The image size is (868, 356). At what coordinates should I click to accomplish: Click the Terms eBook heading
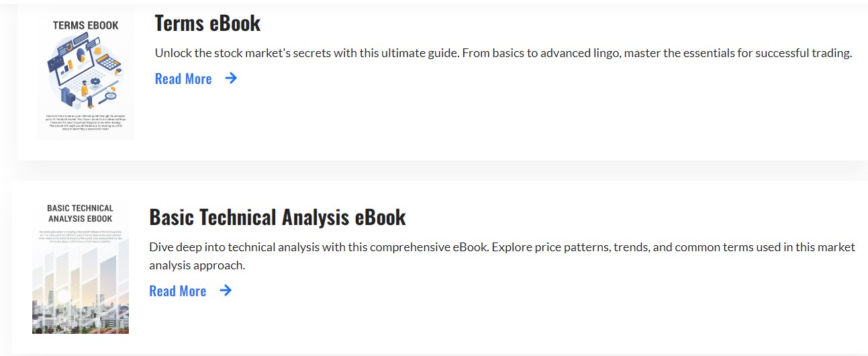point(207,24)
